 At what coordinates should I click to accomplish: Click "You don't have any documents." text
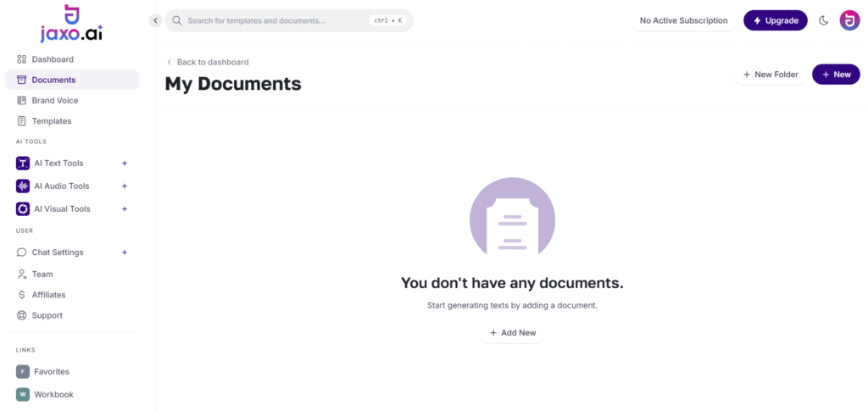pyautogui.click(x=512, y=283)
